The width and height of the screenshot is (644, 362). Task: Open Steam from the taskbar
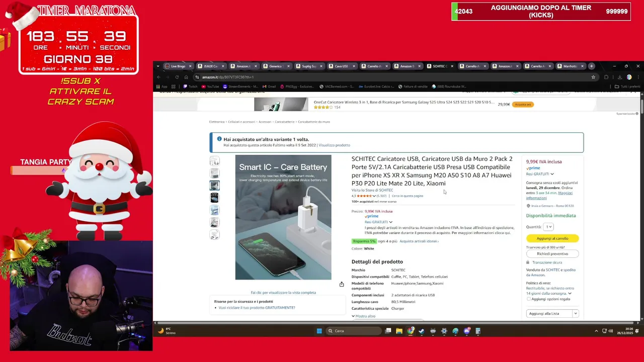point(421,331)
